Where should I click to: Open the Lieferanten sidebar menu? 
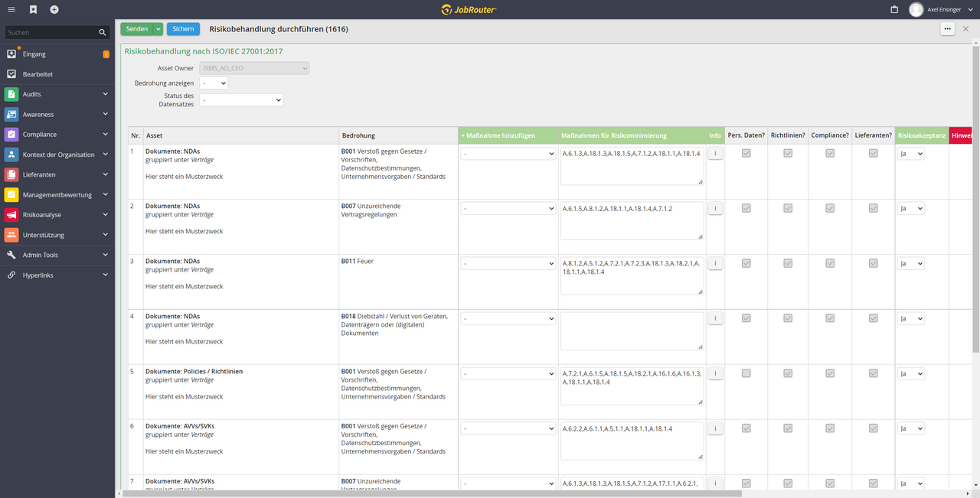click(x=57, y=174)
